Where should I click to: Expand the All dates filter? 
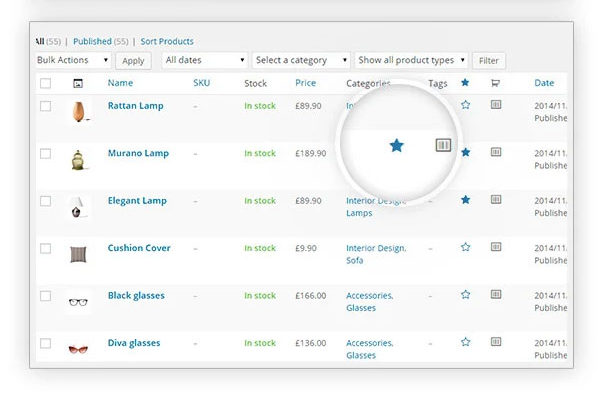(205, 60)
